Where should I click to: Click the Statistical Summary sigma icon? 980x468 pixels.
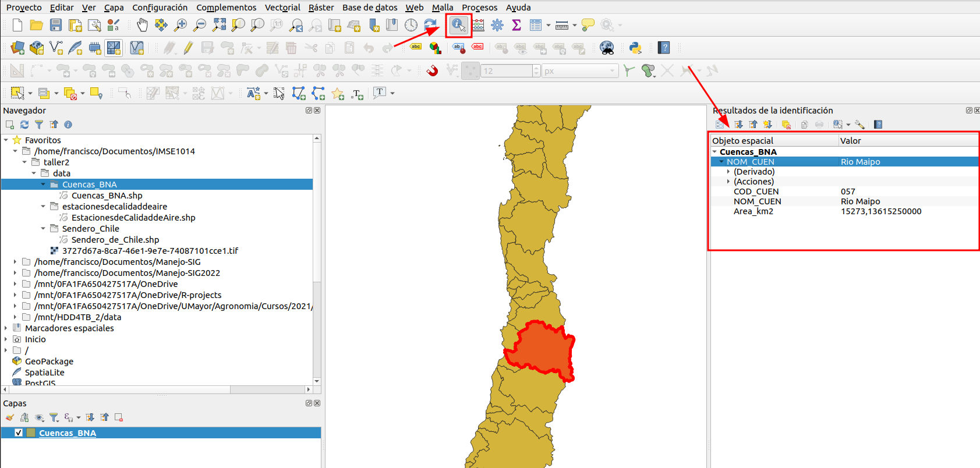[x=516, y=25]
